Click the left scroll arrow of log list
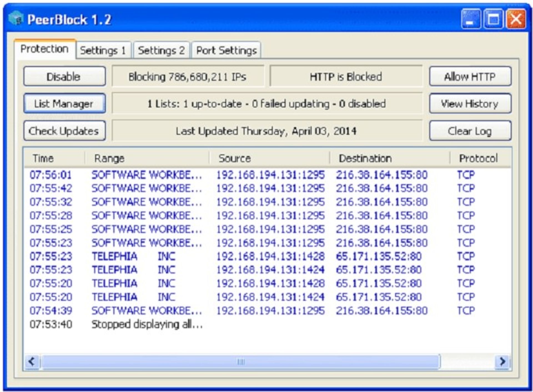Viewport: 533px width, 392px height. 32,361
